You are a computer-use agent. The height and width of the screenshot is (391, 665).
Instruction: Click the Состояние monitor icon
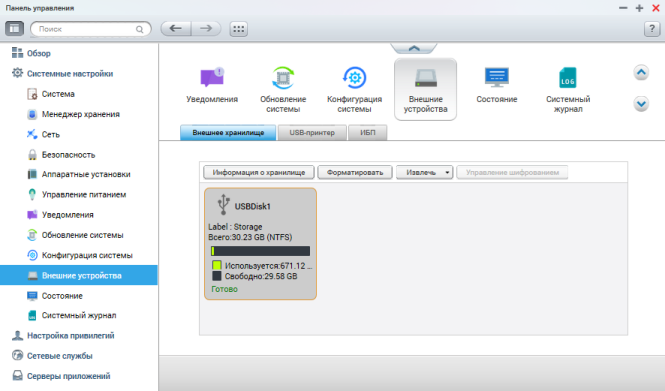coord(497,78)
